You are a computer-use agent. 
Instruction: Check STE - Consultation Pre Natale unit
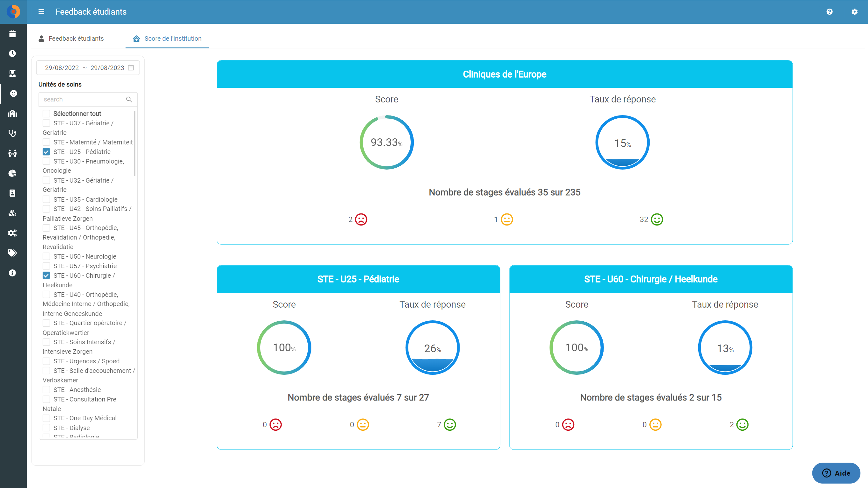[46, 399]
